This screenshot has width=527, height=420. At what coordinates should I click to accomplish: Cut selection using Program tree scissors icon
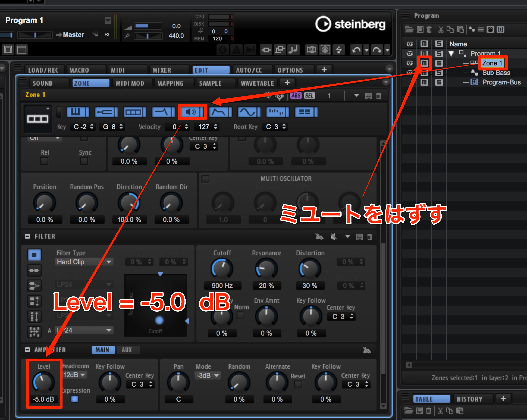click(x=441, y=29)
